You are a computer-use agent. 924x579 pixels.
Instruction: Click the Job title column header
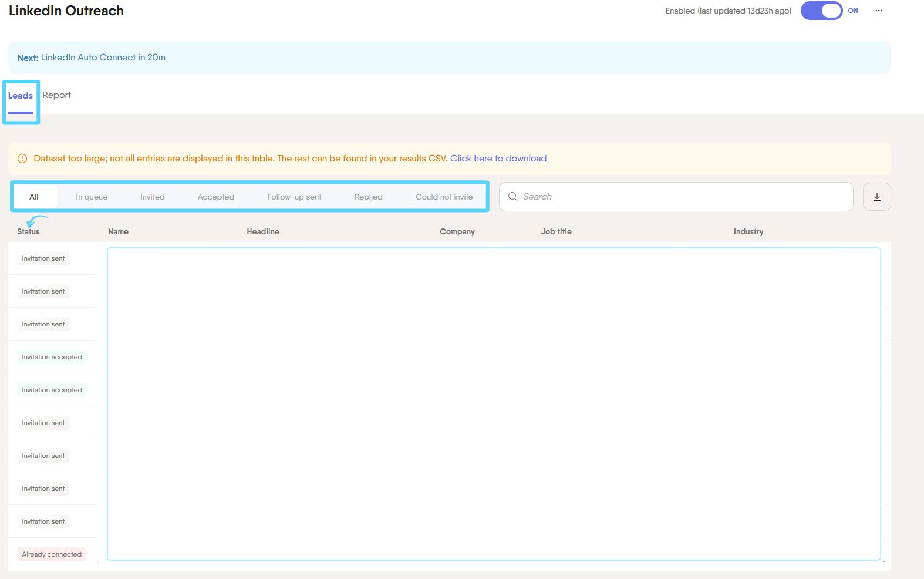point(556,231)
